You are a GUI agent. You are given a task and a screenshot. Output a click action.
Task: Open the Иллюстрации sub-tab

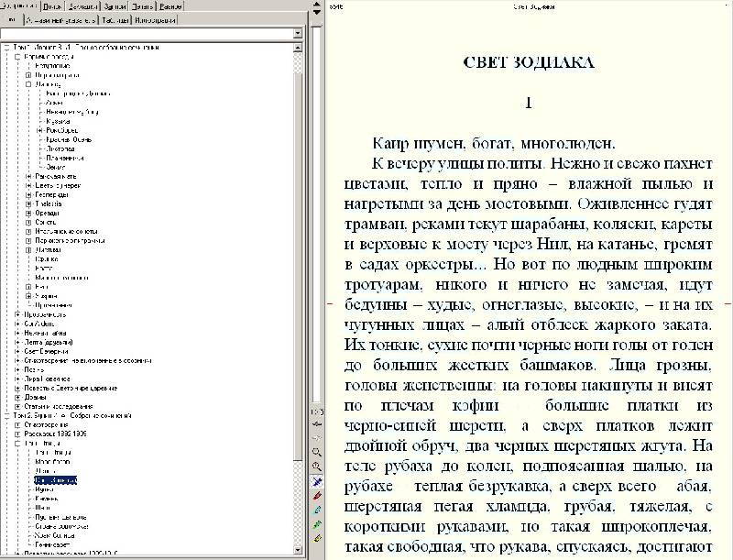point(155,20)
